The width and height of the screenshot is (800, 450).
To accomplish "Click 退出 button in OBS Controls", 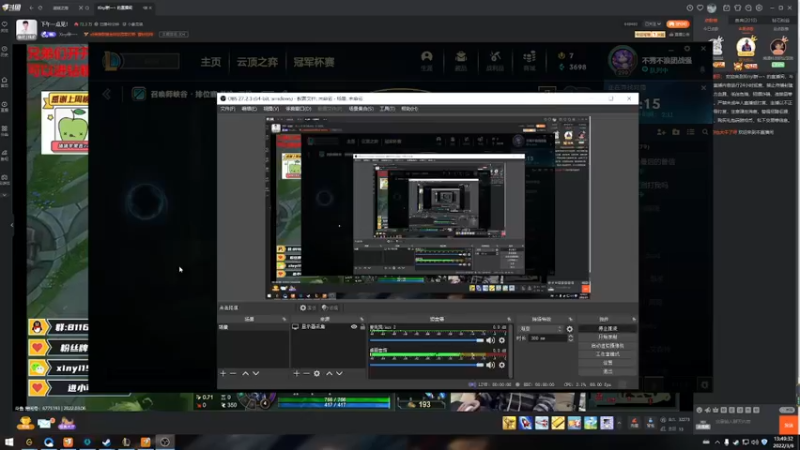I will 608,371.
